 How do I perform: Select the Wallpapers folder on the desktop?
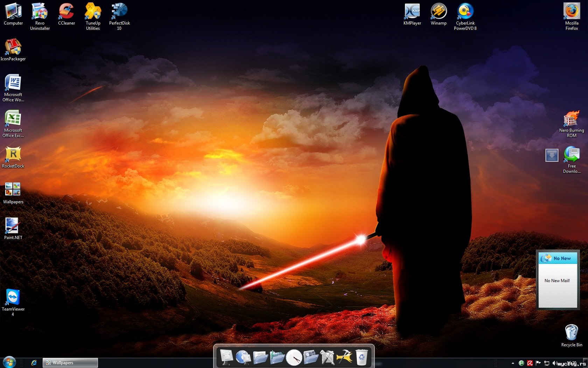pyautogui.click(x=13, y=193)
